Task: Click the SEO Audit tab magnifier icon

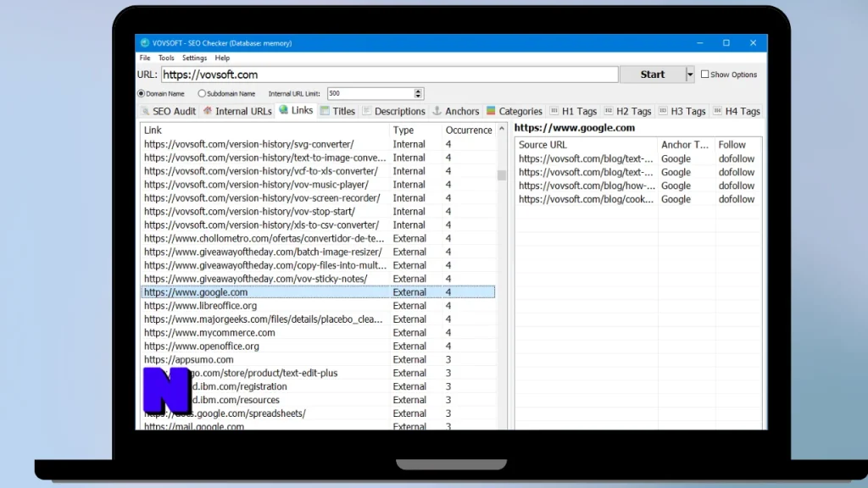Action: click(145, 111)
